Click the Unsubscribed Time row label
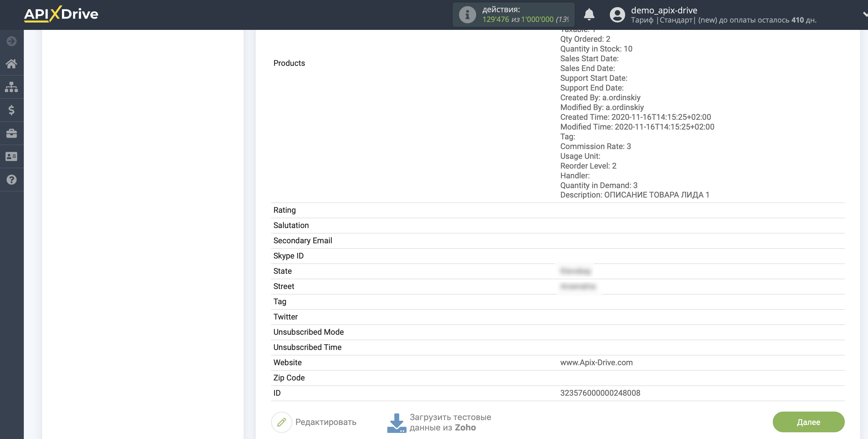 click(307, 348)
